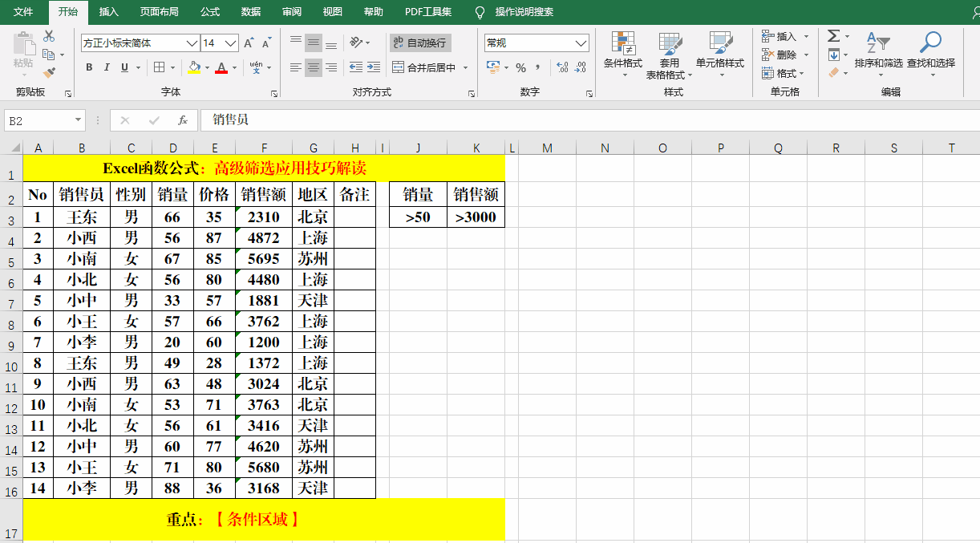Toggle center horizontal alignment
980x543 pixels.
314,67
